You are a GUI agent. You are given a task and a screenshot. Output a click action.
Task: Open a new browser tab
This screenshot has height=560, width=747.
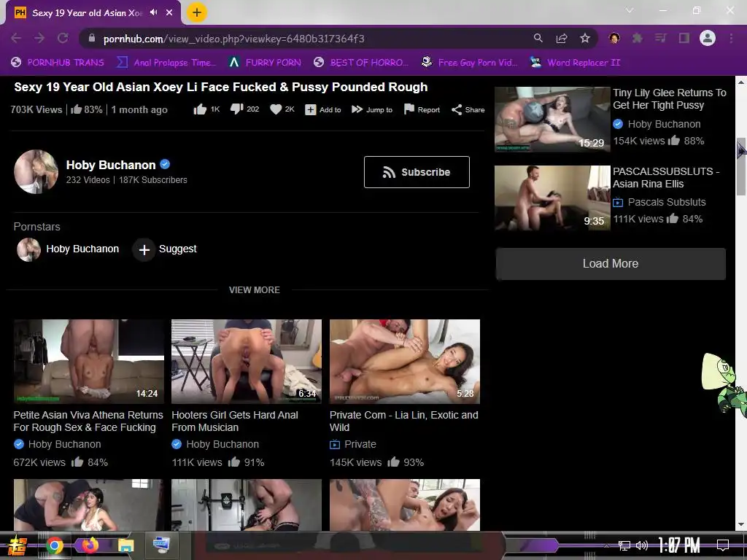tap(196, 12)
